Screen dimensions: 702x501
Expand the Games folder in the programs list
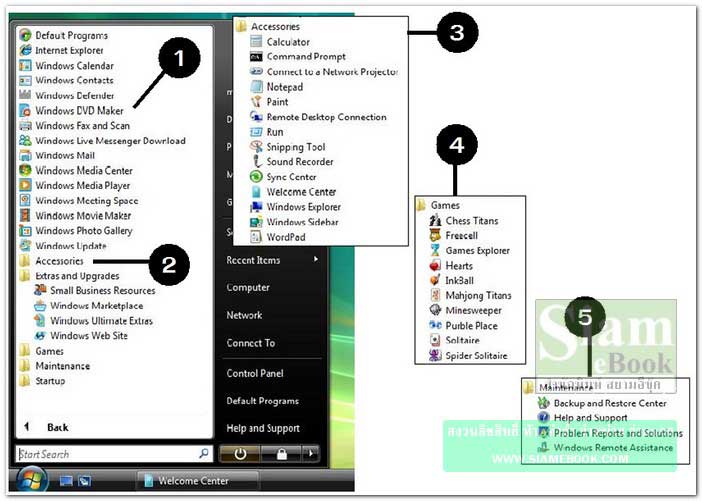pos(42,351)
